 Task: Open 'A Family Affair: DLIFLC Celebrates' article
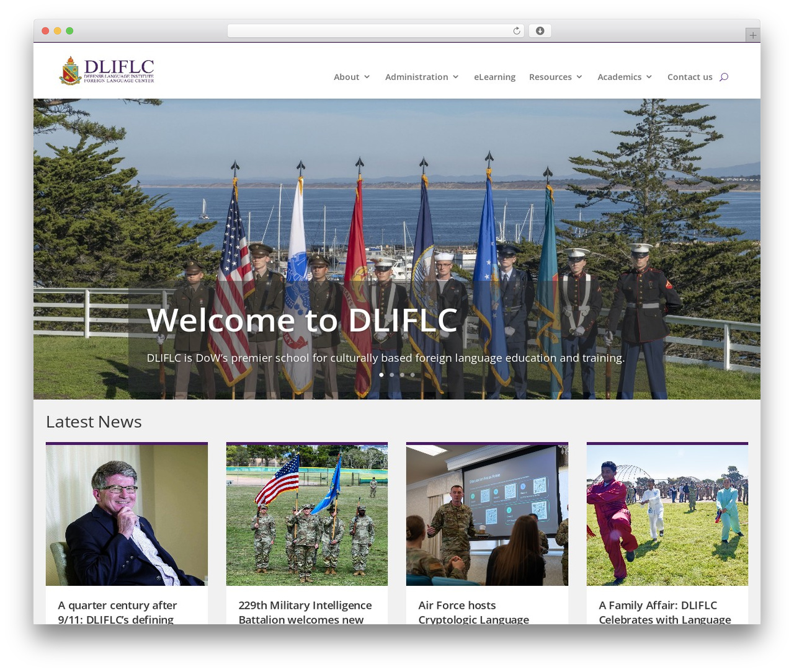665,612
